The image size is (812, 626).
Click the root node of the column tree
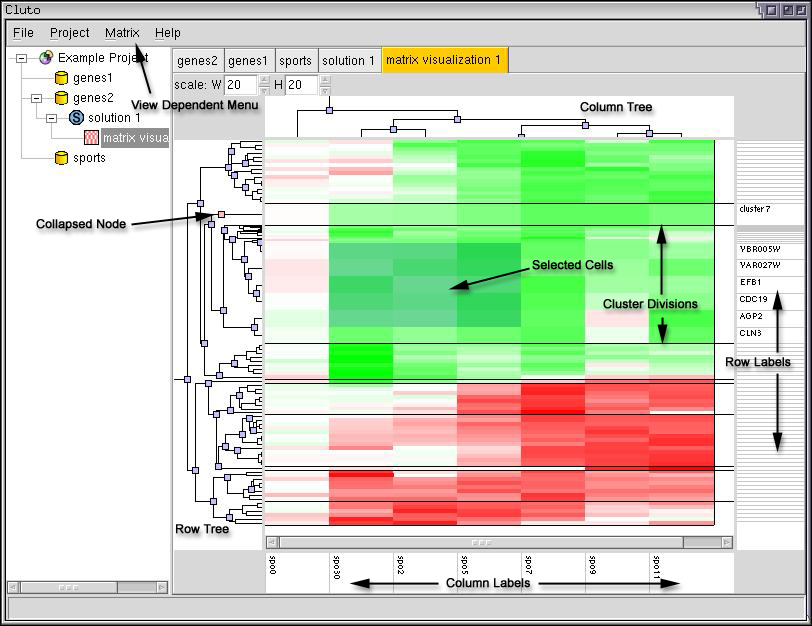pos(329,110)
